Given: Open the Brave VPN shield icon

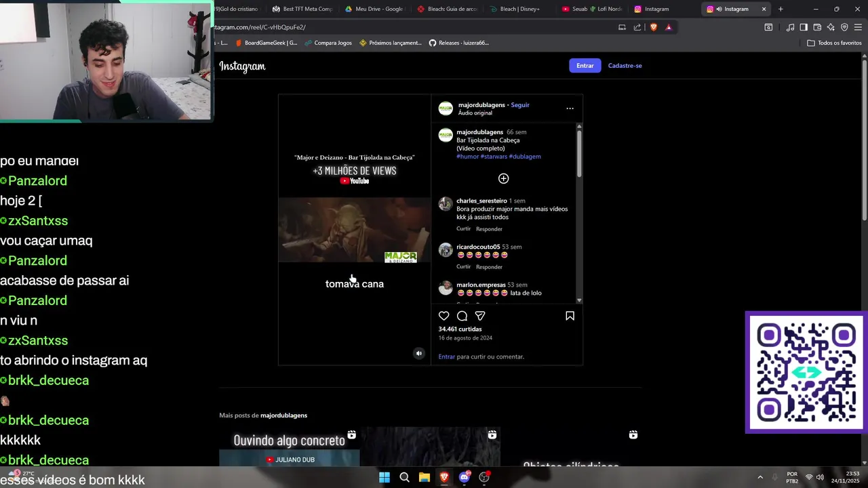Looking at the screenshot, I should pyautogui.click(x=844, y=27).
